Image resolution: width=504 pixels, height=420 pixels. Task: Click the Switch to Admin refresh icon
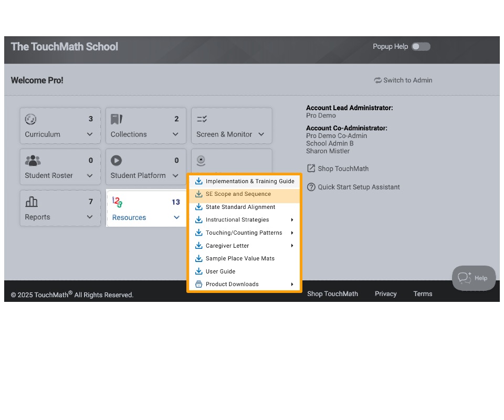click(x=377, y=80)
